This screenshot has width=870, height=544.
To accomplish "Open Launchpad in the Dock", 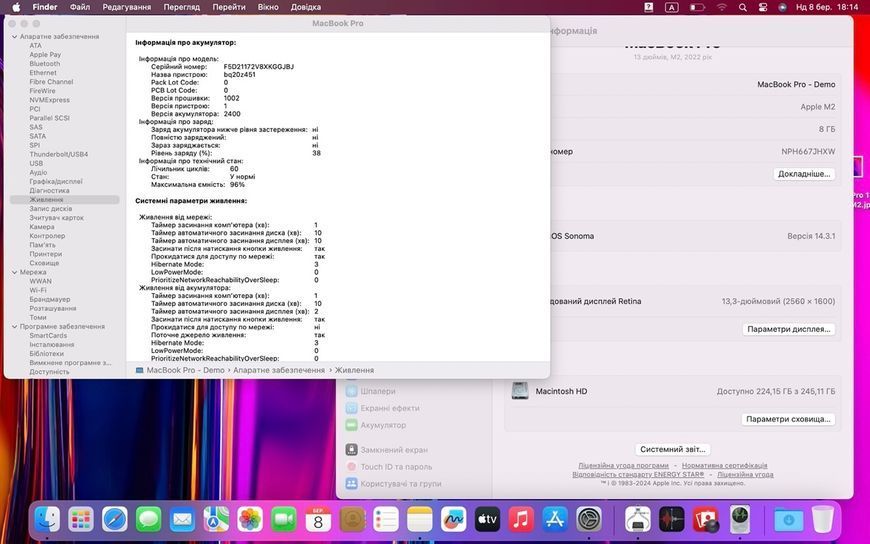I will 81,520.
